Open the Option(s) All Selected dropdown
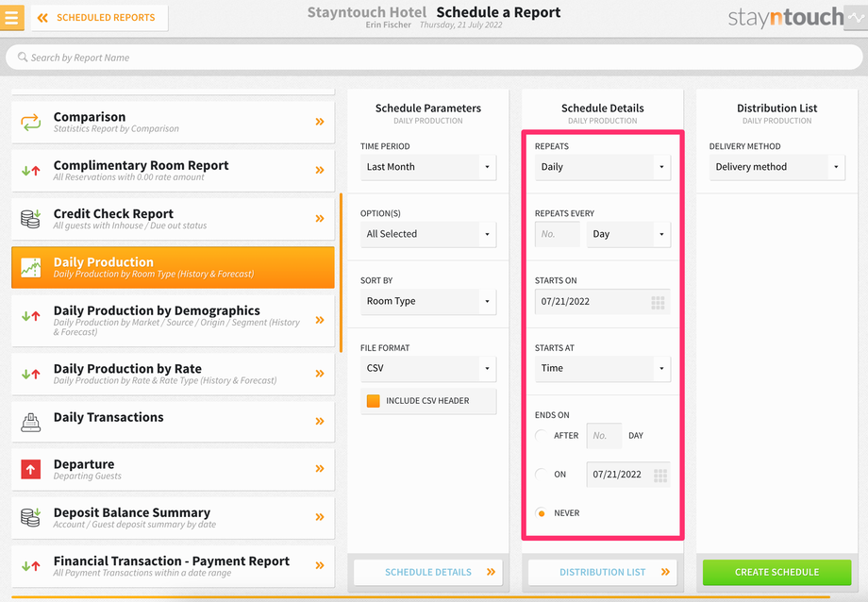Image resolution: width=868 pixels, height=602 pixels. tap(428, 234)
